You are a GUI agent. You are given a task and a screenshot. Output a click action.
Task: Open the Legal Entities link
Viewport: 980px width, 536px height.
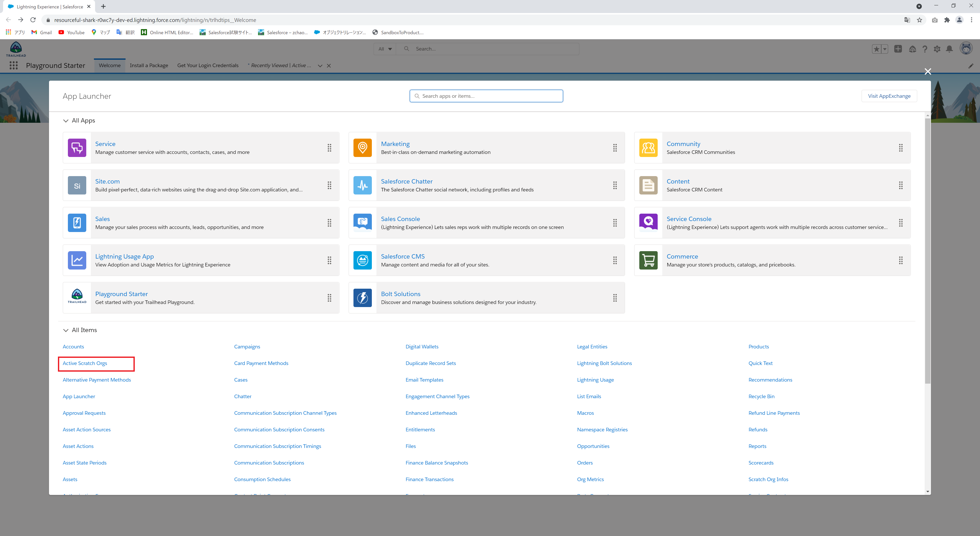[592, 347]
